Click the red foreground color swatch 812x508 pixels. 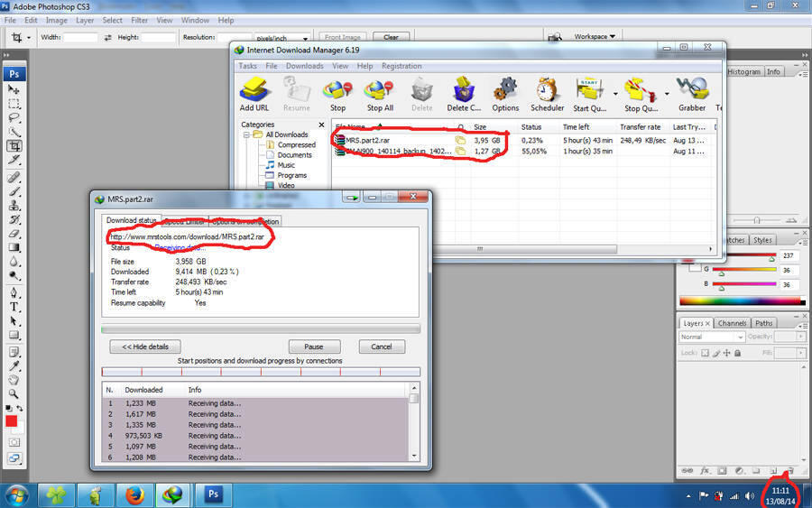pos(11,421)
